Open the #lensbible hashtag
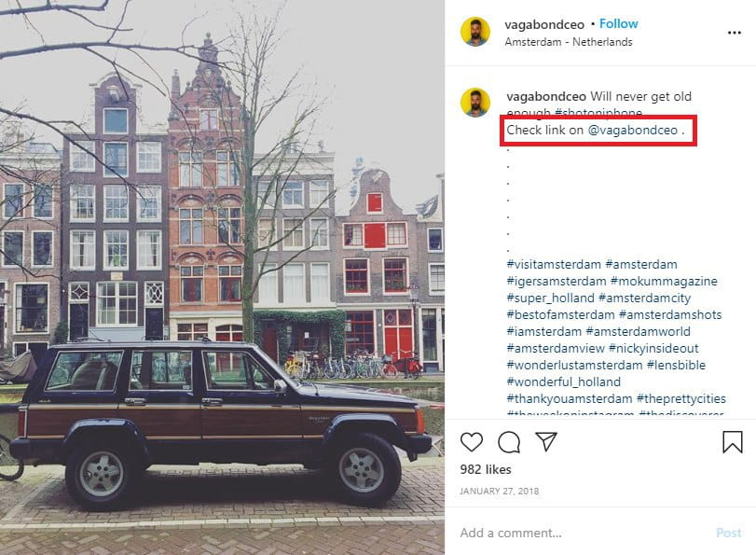Image resolution: width=756 pixels, height=555 pixels. click(x=676, y=365)
